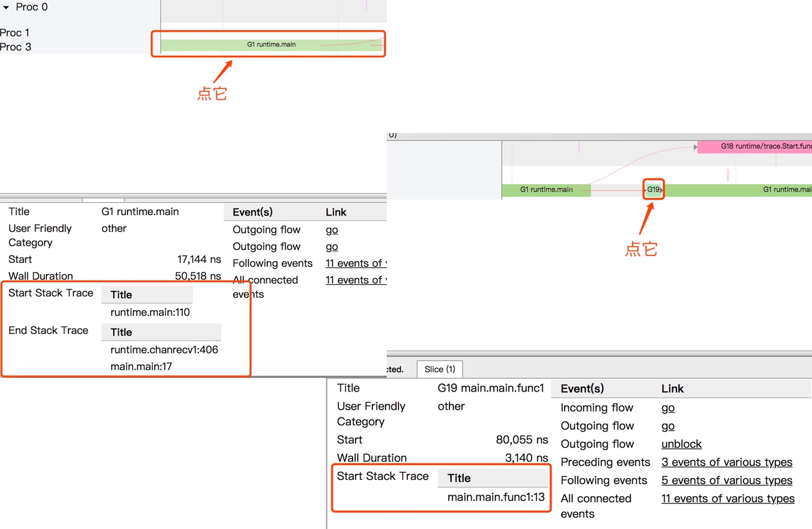Click the main.main.func1:13 stack frame
Screen dimensions: 812x529
[x=496, y=497]
